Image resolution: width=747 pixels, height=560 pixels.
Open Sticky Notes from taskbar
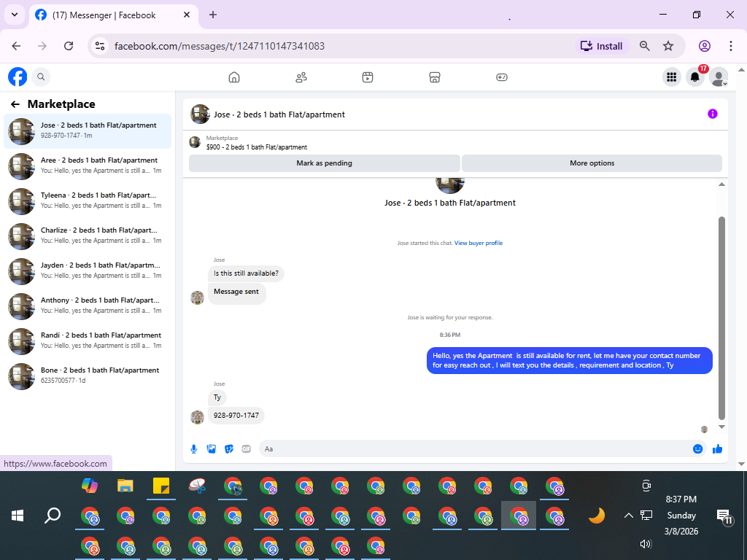[x=161, y=486]
